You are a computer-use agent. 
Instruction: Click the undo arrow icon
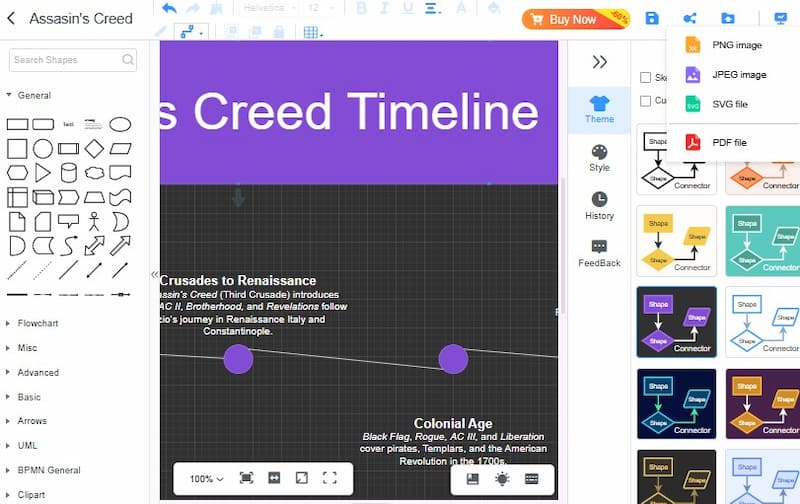click(x=169, y=9)
